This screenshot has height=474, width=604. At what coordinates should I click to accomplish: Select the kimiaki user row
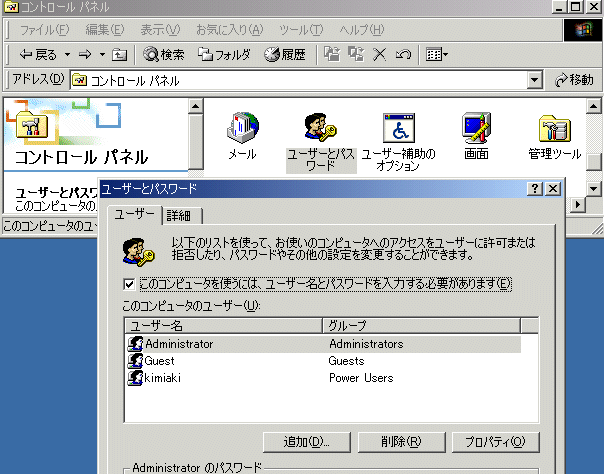324,378
